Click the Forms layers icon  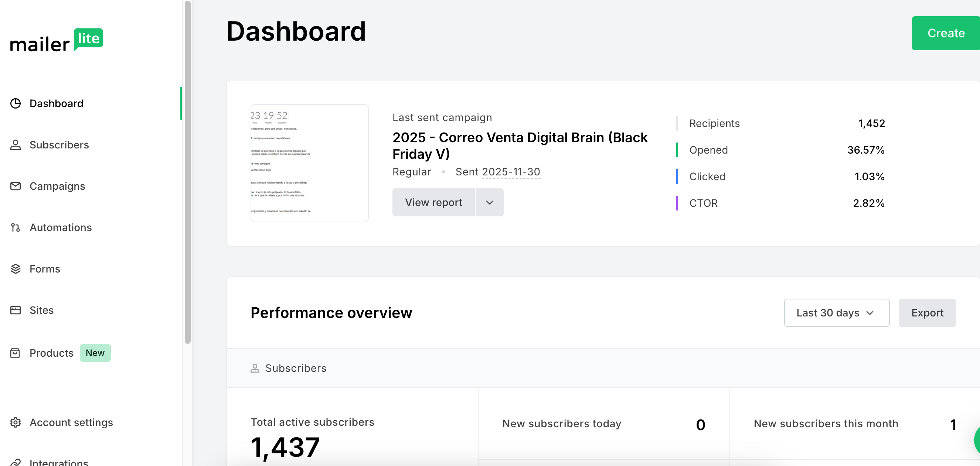(x=16, y=269)
